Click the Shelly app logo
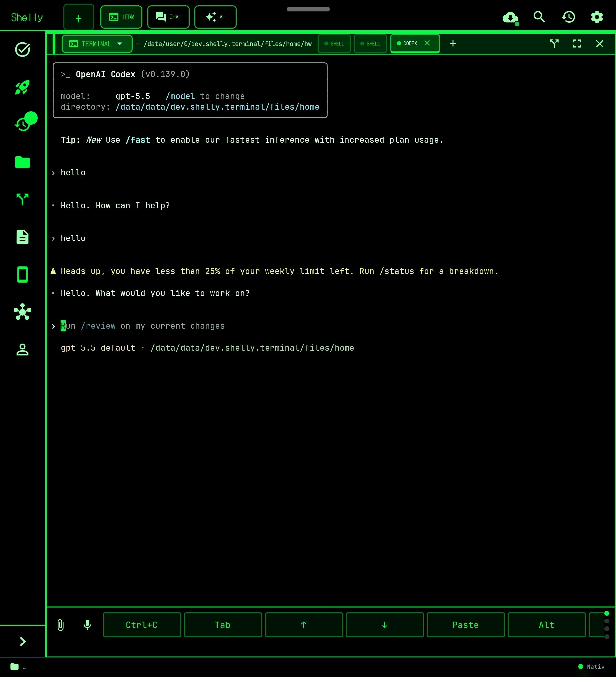 27,17
